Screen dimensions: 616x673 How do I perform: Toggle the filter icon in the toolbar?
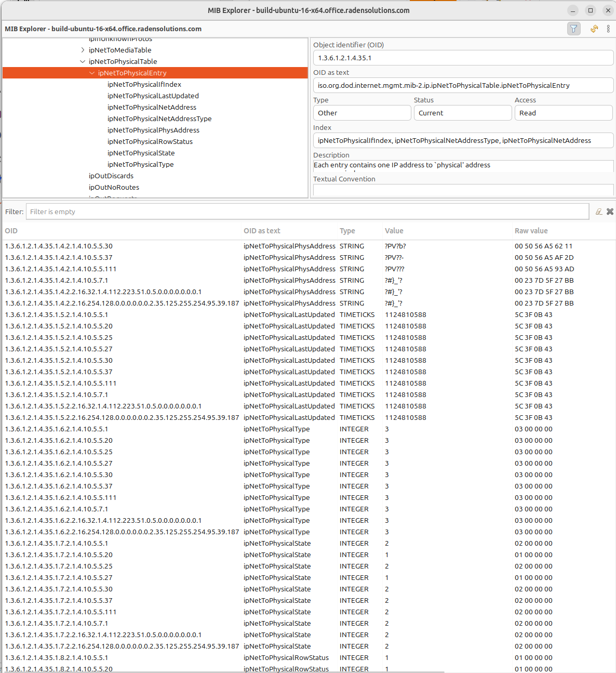tap(573, 29)
